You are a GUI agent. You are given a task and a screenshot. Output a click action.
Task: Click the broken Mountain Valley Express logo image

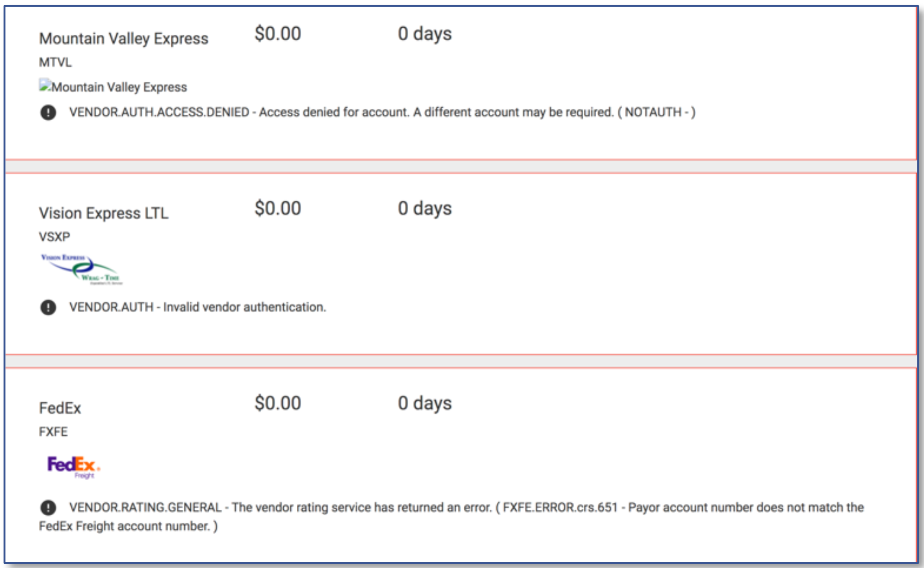click(113, 86)
